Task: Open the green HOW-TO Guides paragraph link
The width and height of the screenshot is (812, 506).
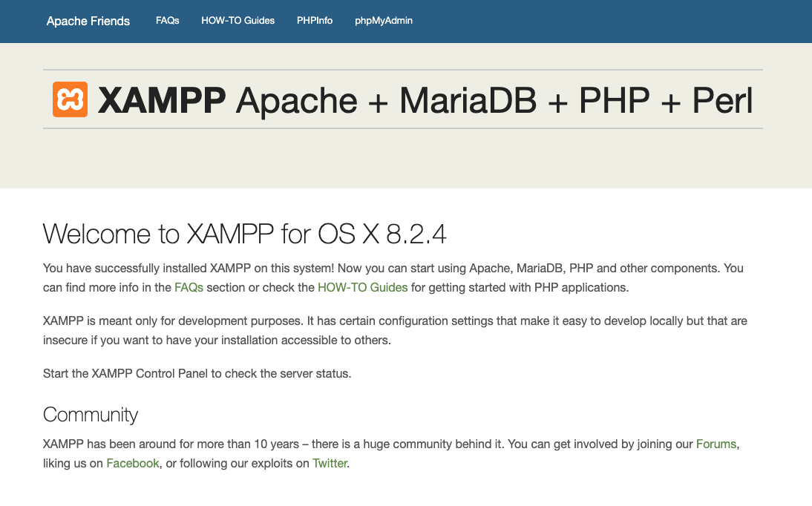Action: pyautogui.click(x=362, y=287)
